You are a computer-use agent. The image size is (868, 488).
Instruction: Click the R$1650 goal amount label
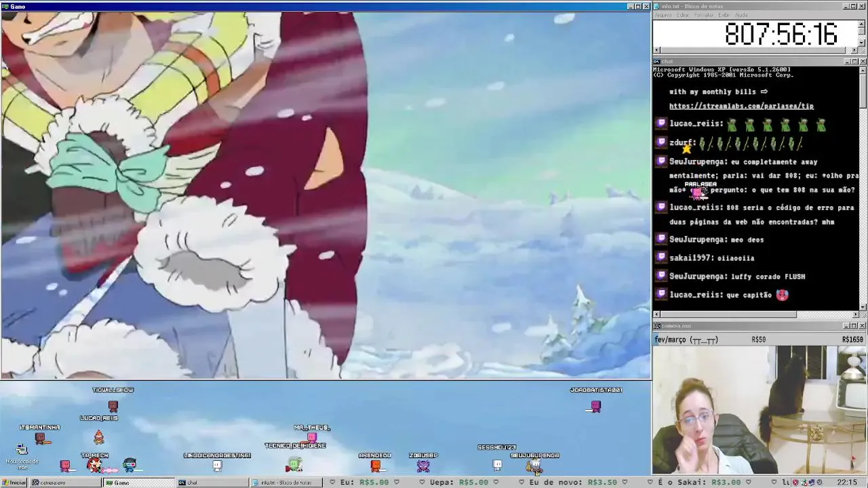point(852,340)
